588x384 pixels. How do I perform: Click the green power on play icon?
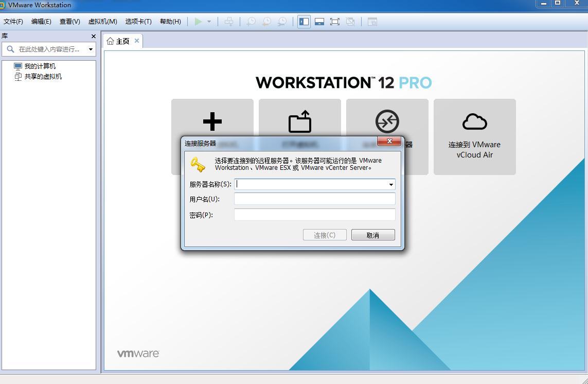(x=198, y=22)
